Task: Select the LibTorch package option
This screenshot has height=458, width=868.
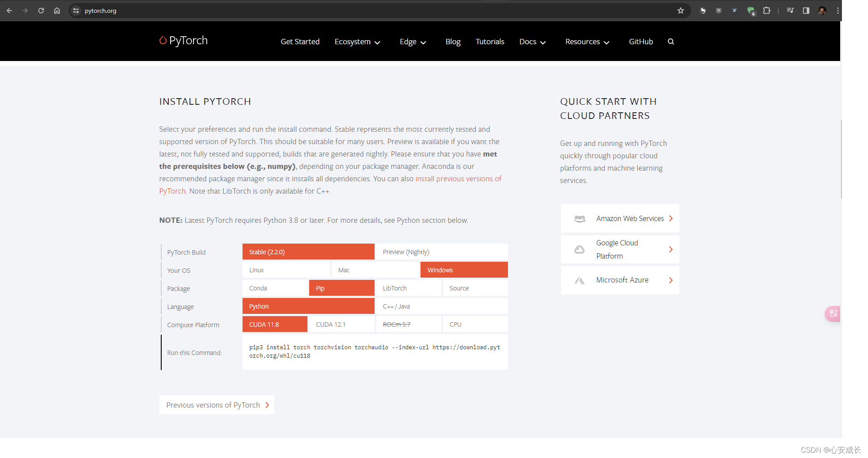Action: click(409, 288)
